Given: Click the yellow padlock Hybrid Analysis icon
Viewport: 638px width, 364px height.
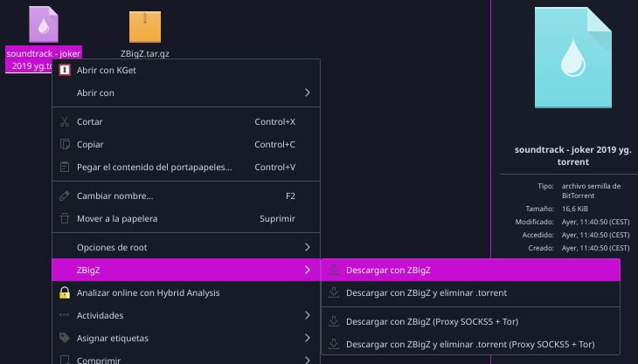Looking at the screenshot, I should (x=65, y=292).
